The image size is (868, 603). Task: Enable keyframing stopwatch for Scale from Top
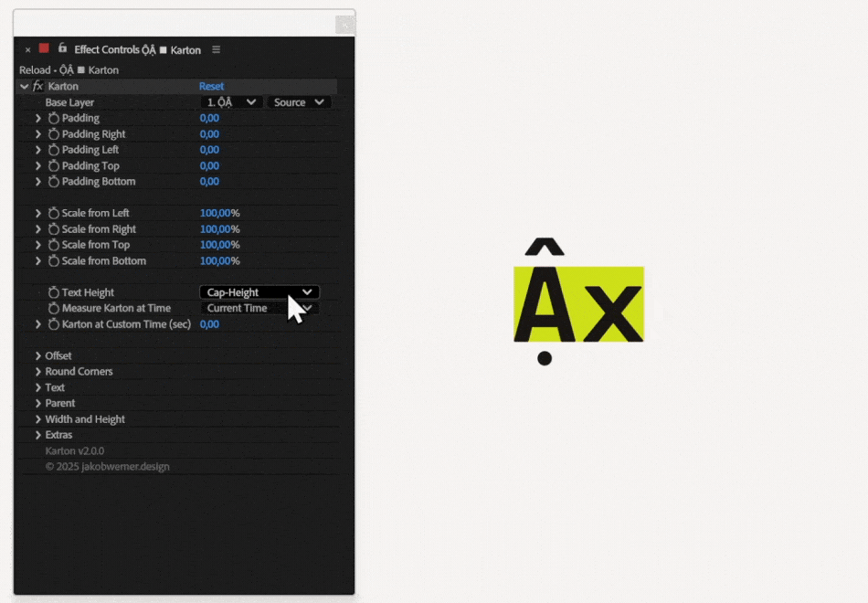click(x=52, y=244)
